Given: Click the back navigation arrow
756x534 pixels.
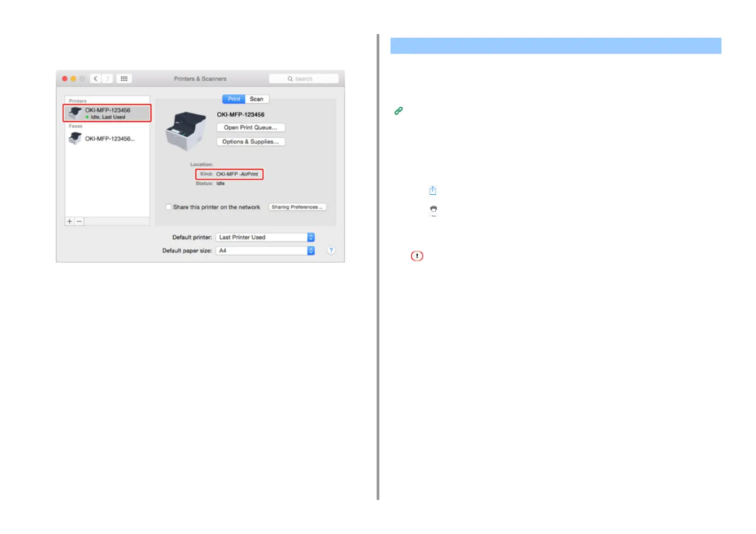Looking at the screenshot, I should pos(96,79).
